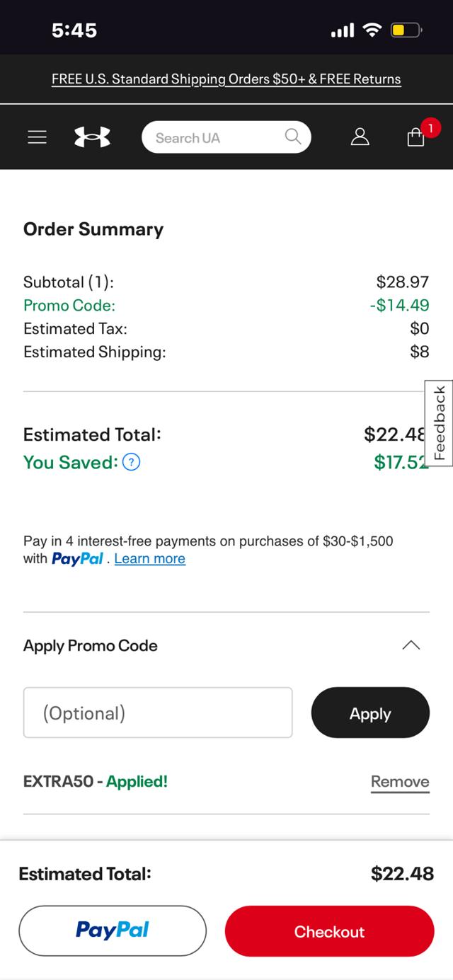Click the PayPal Learn more link
The height and width of the screenshot is (980, 453).
[x=149, y=559]
